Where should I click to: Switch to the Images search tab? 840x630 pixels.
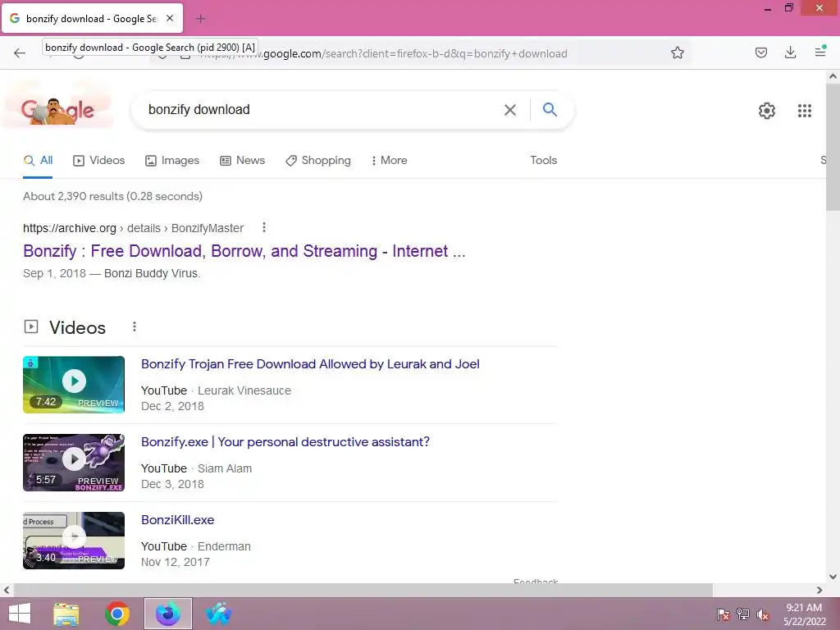pos(172,160)
